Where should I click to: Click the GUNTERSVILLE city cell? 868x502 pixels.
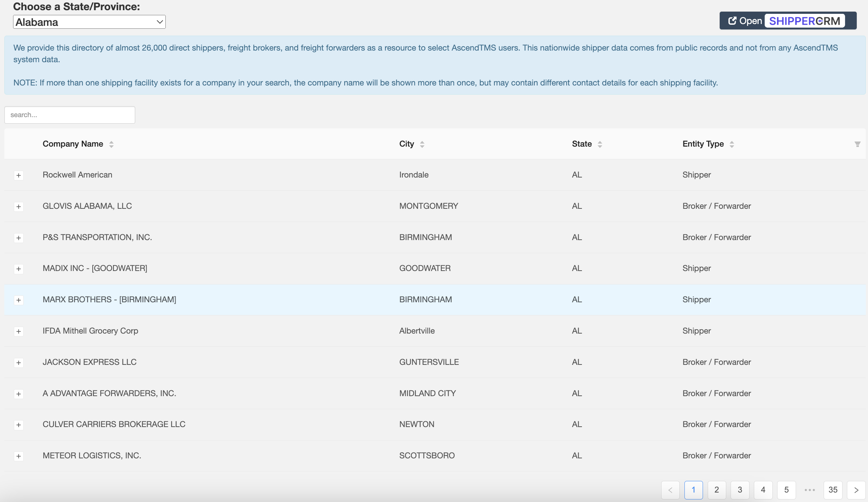coord(429,362)
